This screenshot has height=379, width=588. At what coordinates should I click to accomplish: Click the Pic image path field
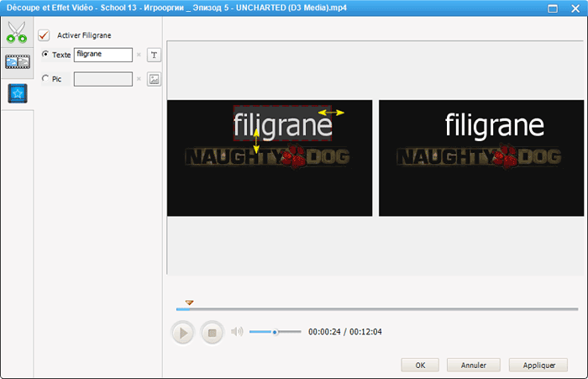point(102,79)
